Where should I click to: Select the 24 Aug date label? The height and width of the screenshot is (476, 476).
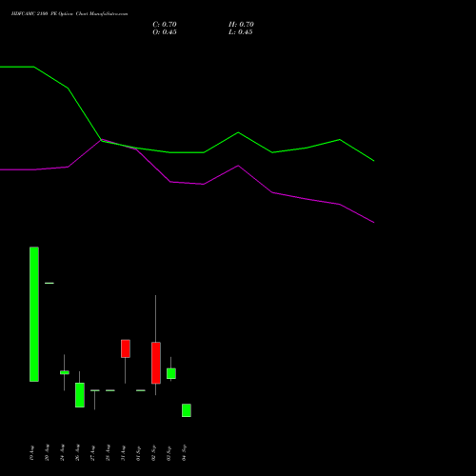(62, 453)
